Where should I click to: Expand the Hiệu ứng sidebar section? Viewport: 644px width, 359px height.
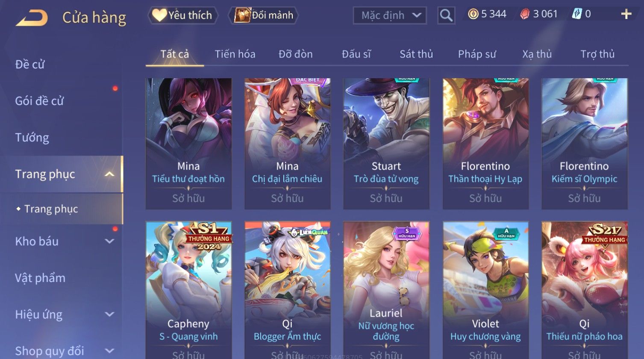(x=110, y=314)
